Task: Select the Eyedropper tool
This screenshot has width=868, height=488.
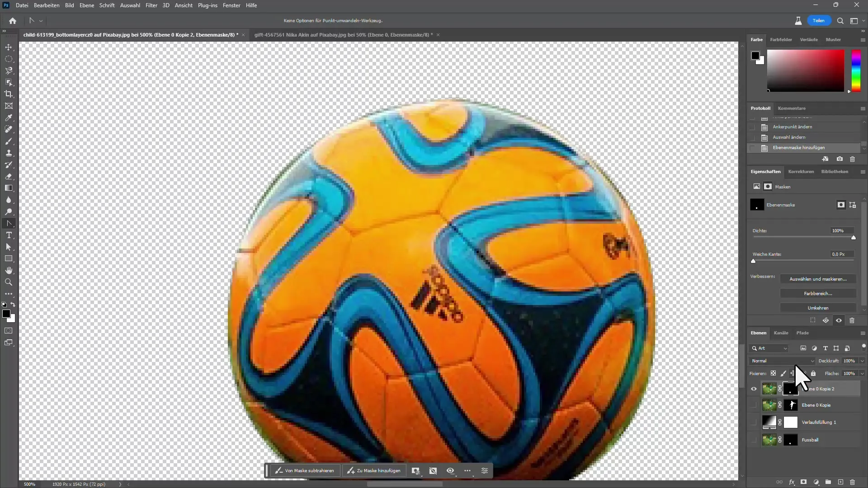Action: pos(9,118)
